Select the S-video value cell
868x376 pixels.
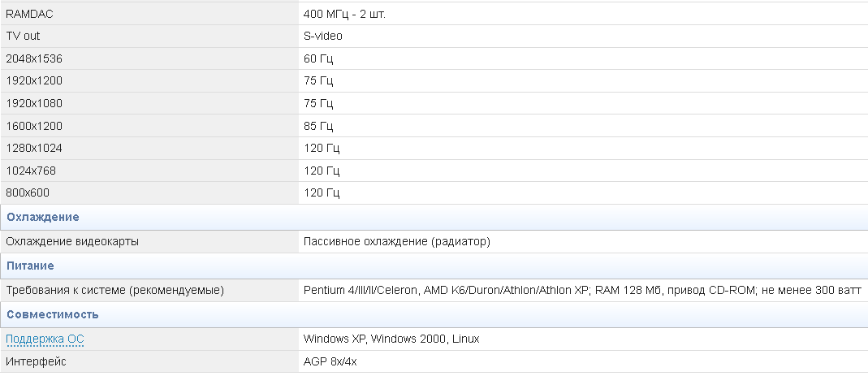pyautogui.click(x=323, y=36)
